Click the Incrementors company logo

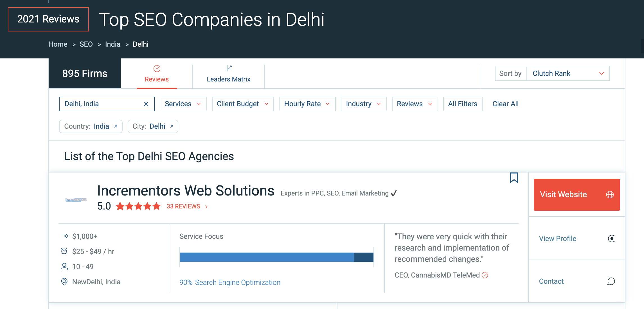76,200
